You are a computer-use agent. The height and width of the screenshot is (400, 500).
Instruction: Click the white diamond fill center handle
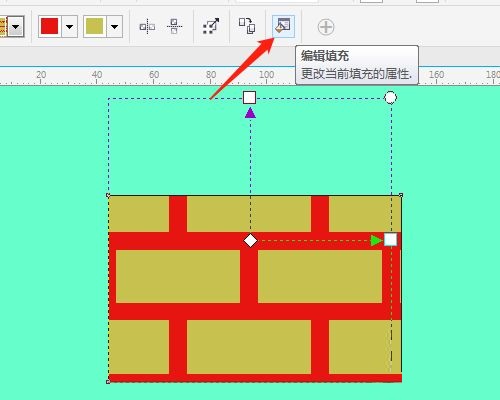point(250,240)
